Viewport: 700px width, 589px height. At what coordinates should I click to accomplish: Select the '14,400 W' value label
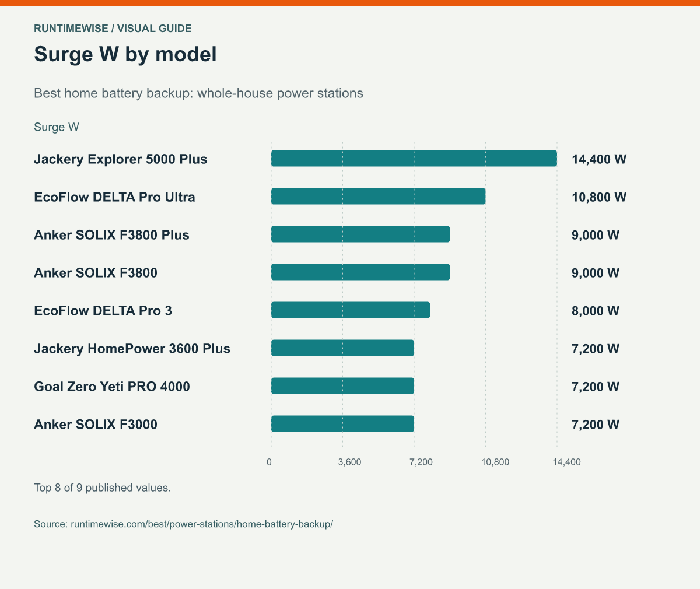click(599, 159)
